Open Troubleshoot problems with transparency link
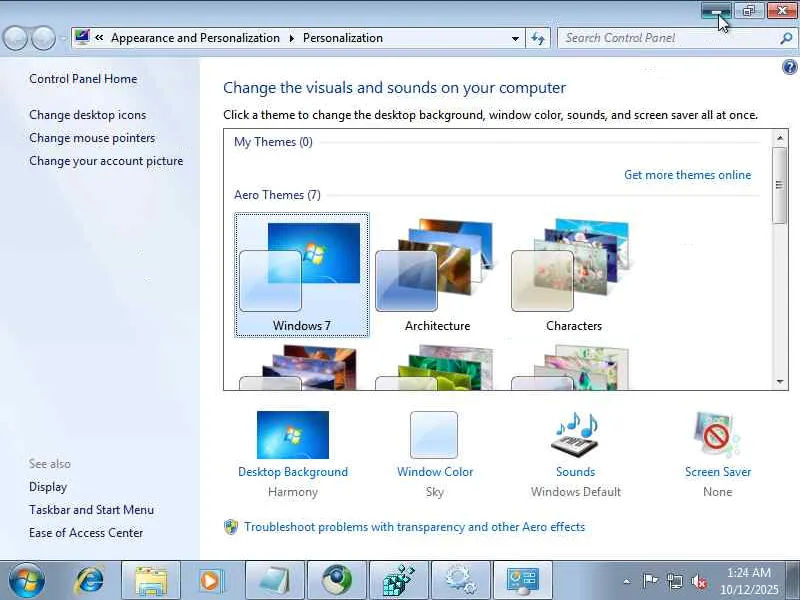This screenshot has height=600, width=800. pos(414,527)
